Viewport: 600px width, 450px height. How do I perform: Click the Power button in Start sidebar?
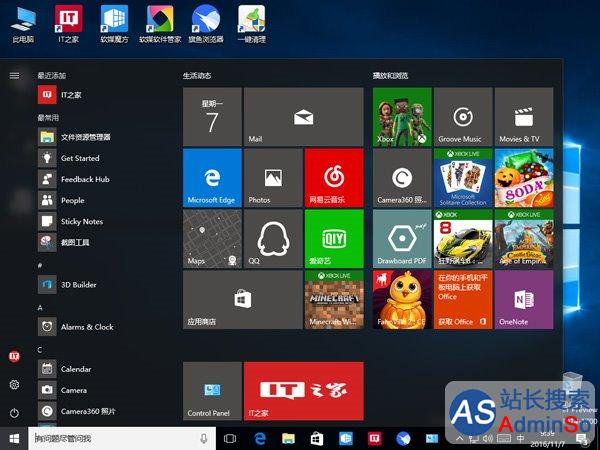14,413
